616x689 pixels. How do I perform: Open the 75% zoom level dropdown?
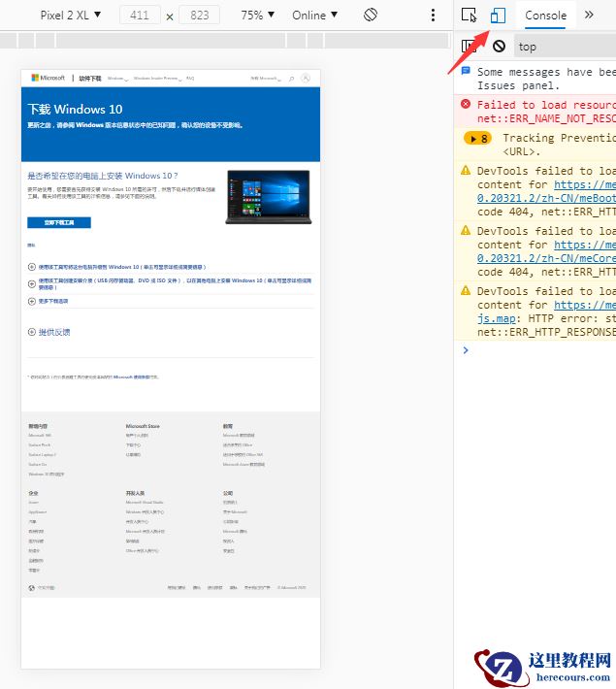point(257,16)
